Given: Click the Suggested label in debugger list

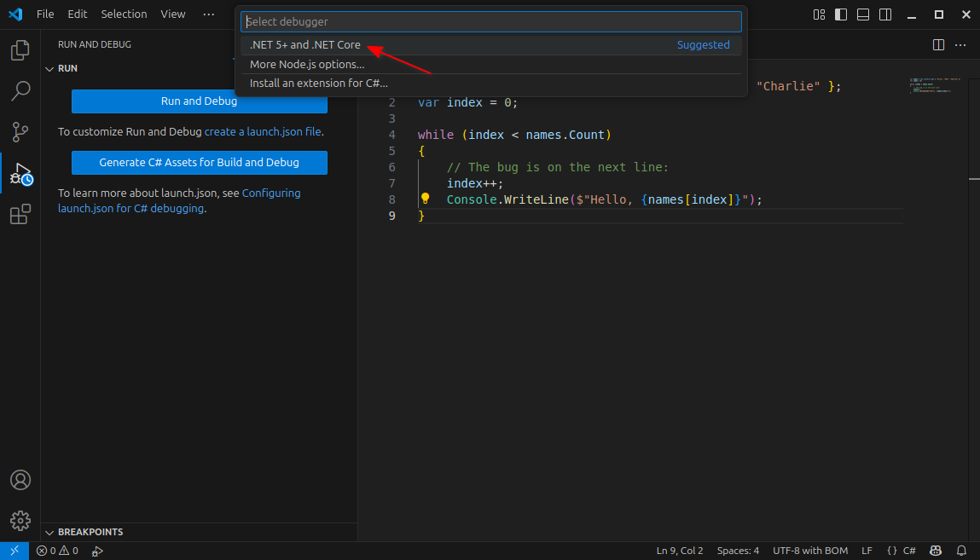Looking at the screenshot, I should tap(703, 45).
